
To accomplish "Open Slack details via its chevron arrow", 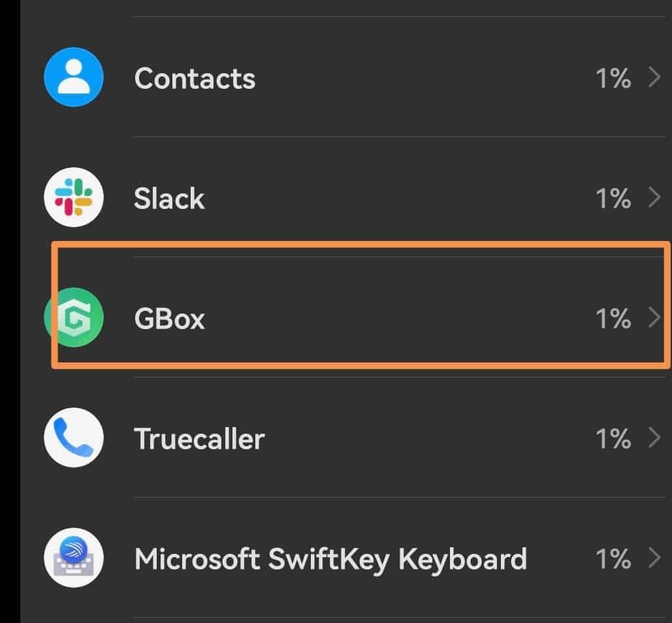I will pyautogui.click(x=654, y=198).
